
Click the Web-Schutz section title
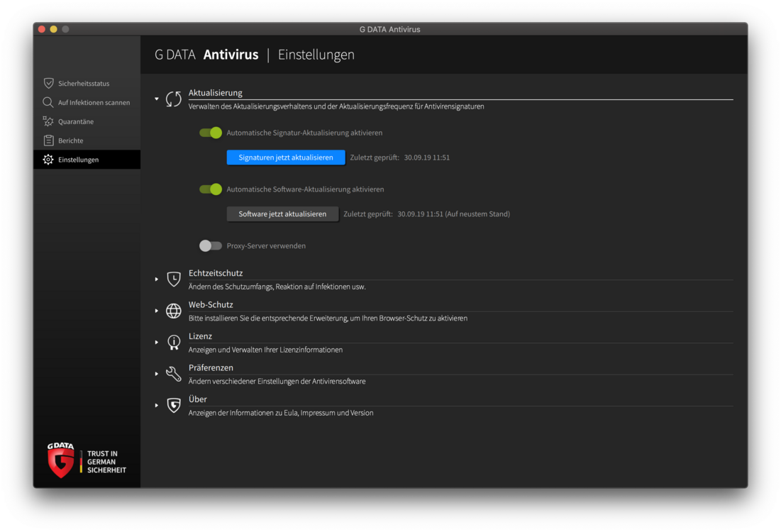(211, 304)
